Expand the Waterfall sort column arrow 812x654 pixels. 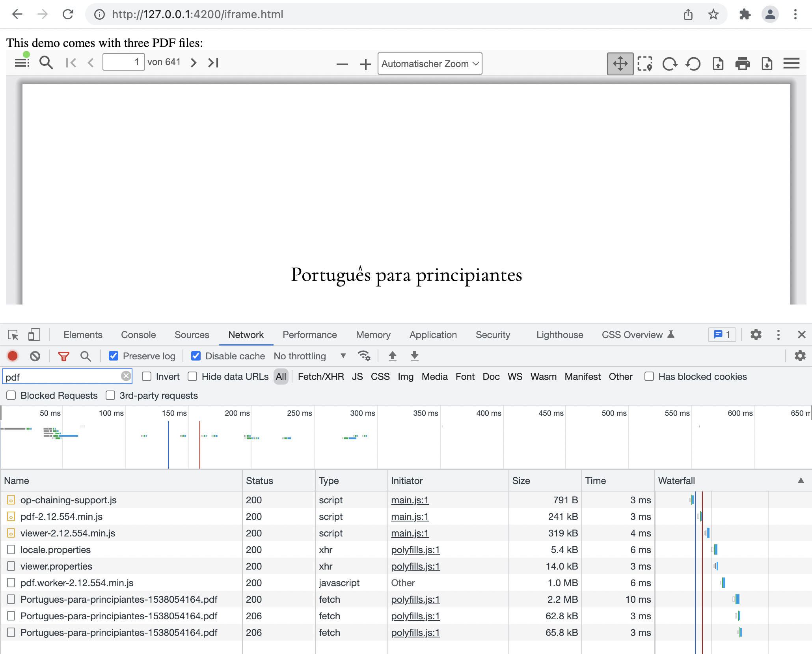click(801, 480)
